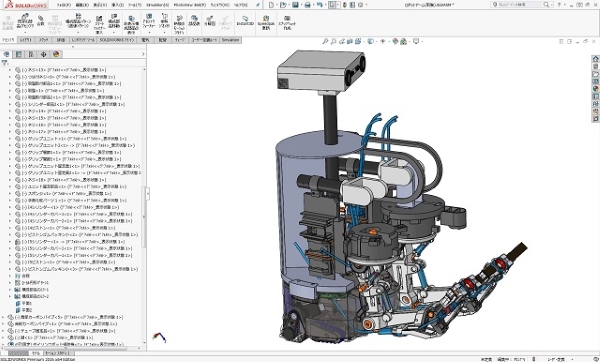Click Zoom to Area icon in view toolbar
The image size is (600, 362).
point(334,41)
